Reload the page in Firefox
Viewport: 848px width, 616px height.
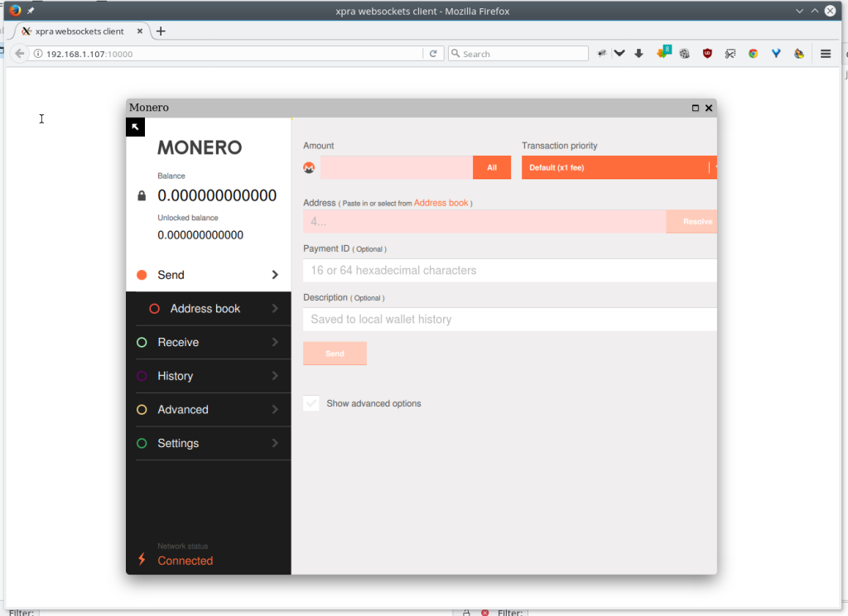(433, 54)
